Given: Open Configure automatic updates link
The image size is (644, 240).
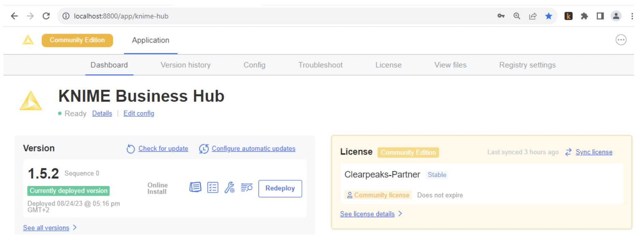Looking at the screenshot, I should [253, 149].
